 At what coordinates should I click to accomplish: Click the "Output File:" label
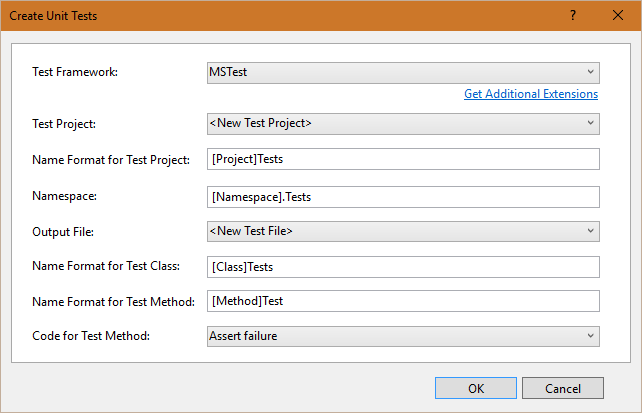pos(63,232)
